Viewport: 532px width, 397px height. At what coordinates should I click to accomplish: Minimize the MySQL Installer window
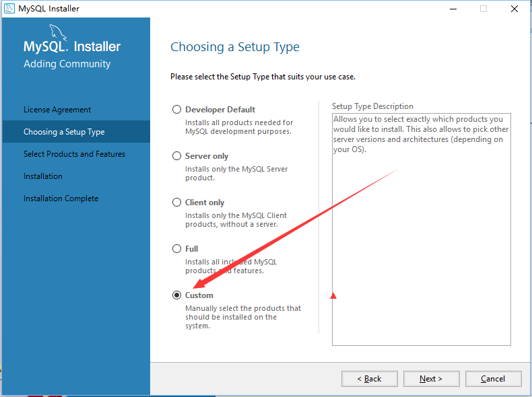click(453, 9)
